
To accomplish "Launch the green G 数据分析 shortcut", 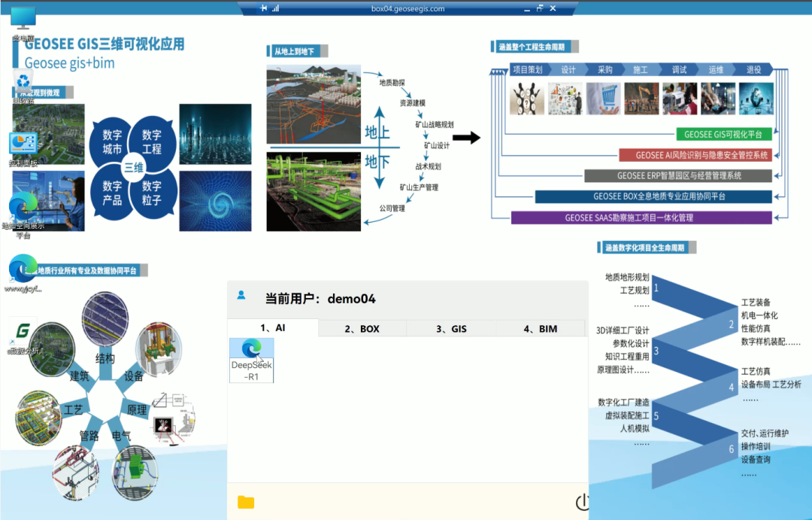I will coord(23,333).
